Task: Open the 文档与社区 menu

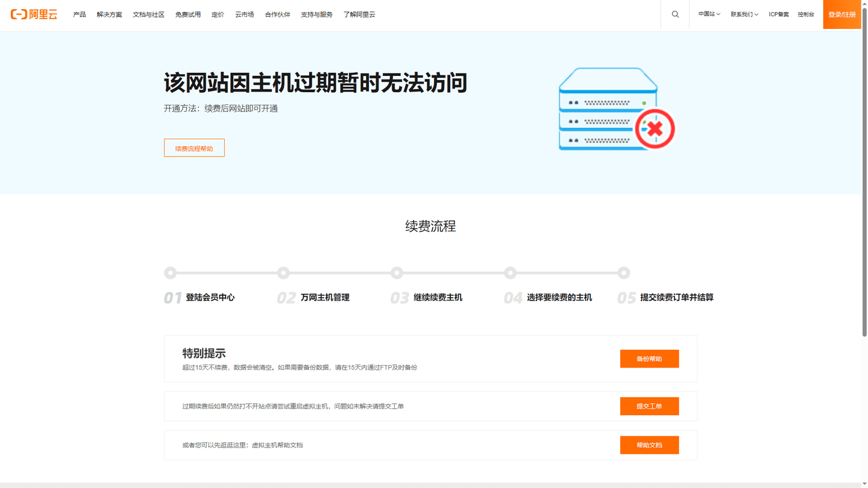Action: [x=148, y=14]
